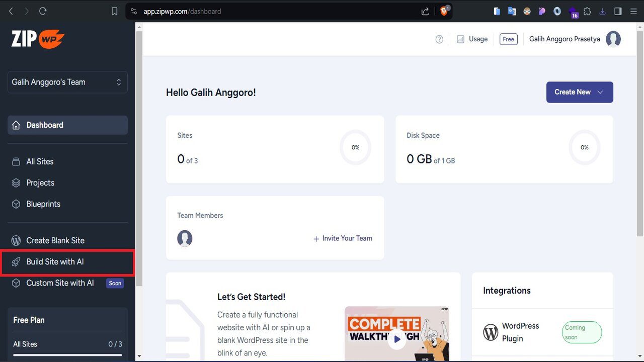Expand the Galih Anggoro's Team selector

click(67, 82)
